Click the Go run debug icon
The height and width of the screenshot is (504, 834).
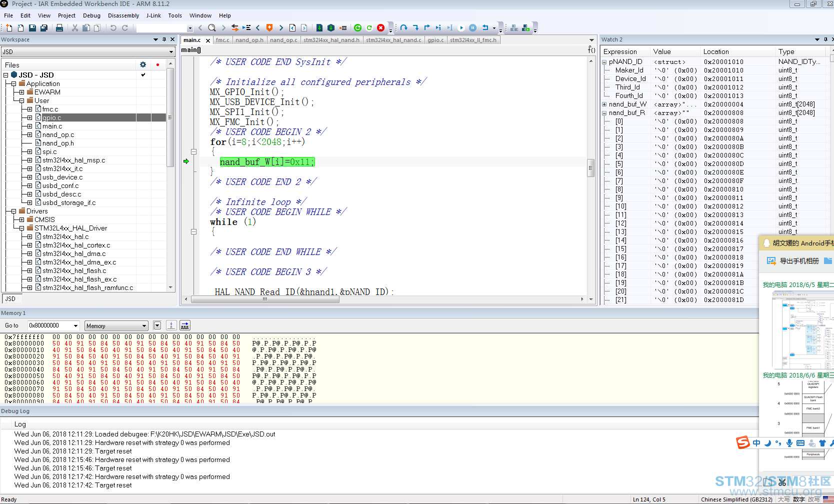click(x=461, y=28)
